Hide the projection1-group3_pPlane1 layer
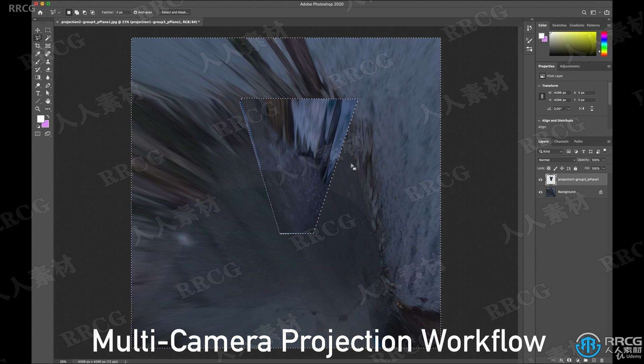Screen dimensions: 644x364 point(540,180)
